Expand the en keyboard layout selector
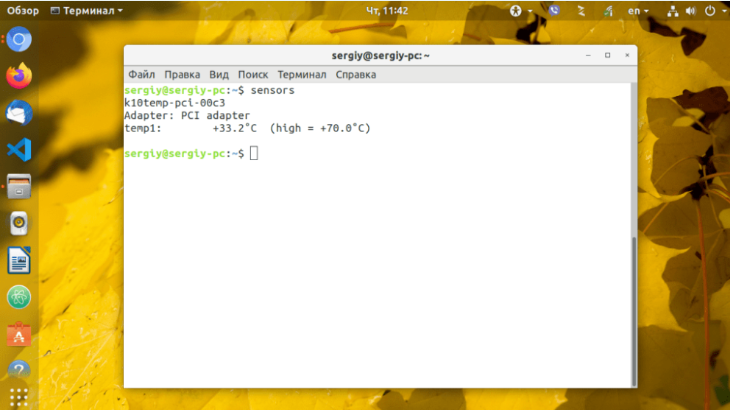The width and height of the screenshot is (730, 410). 639,11
